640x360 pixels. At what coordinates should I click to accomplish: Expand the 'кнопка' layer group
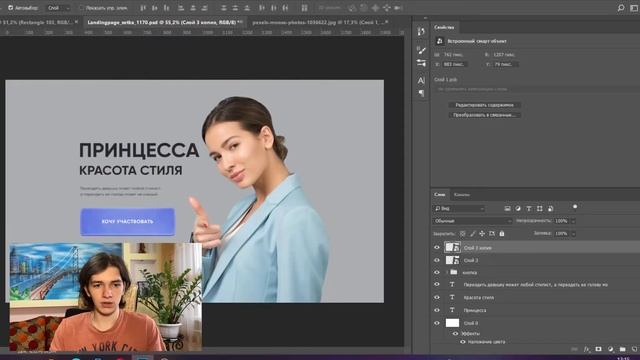pos(447,272)
